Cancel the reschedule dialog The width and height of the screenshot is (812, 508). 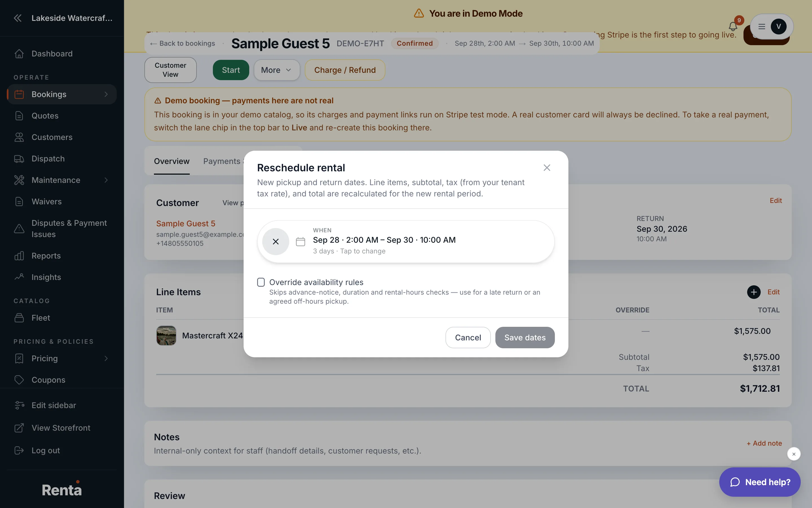tap(468, 337)
